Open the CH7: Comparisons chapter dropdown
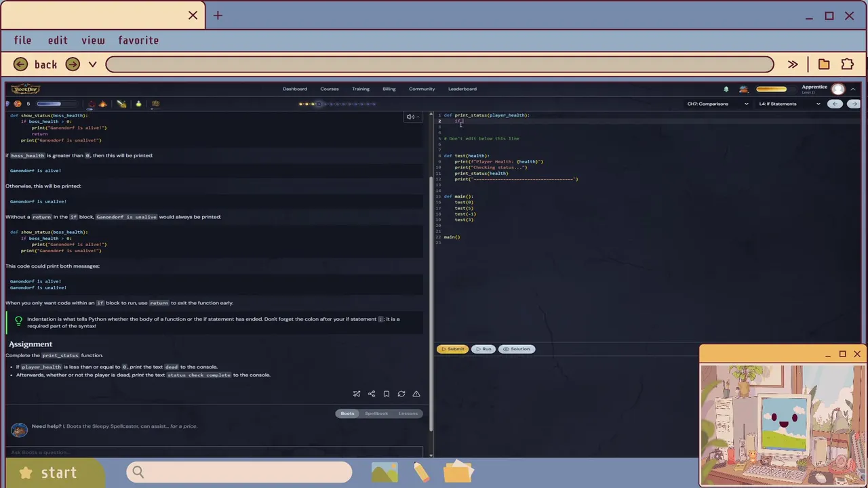 (717, 104)
